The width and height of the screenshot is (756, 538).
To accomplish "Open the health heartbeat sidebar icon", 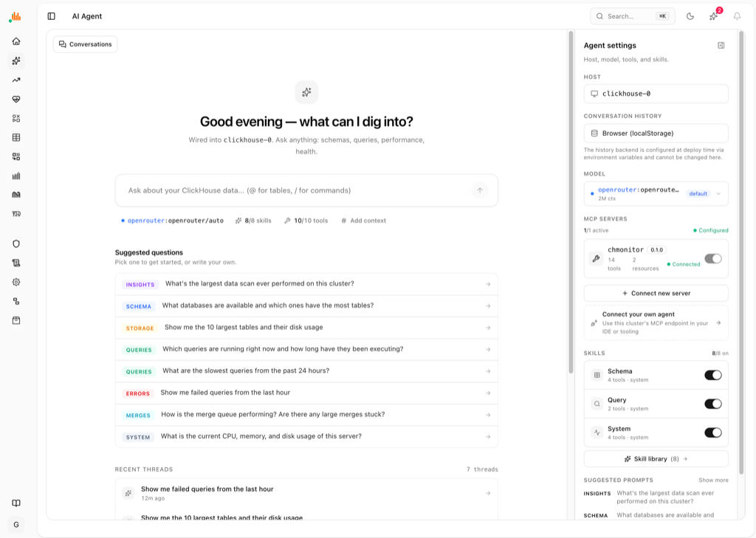I will point(16,100).
